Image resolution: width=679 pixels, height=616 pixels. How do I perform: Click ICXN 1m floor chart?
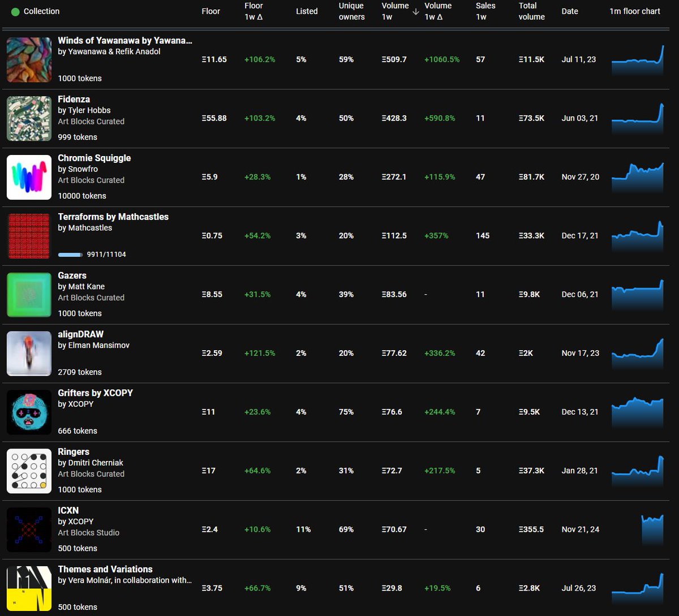pos(652,530)
